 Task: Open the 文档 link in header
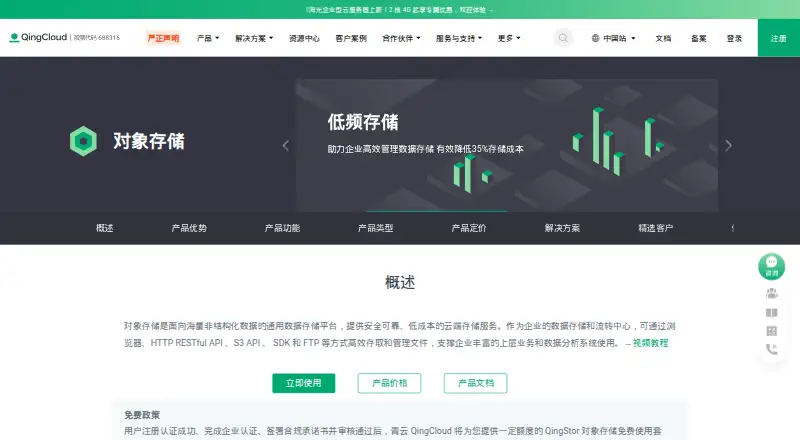(663, 38)
